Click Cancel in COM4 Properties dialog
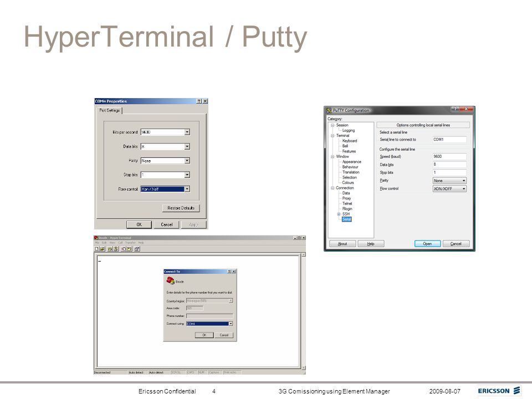The width and height of the screenshot is (532, 399). (167, 224)
